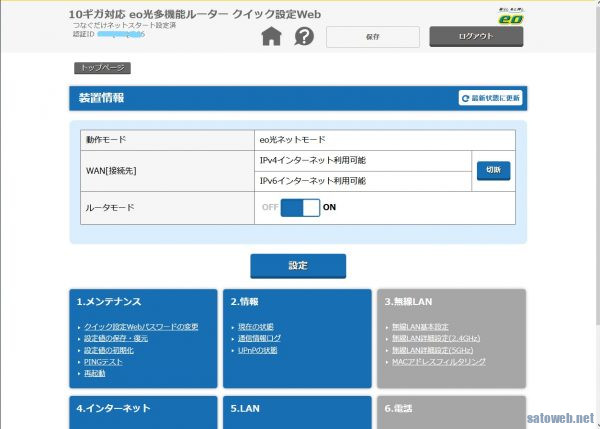600x429 pixels.
Task: Open 無線LAN基本設定 link
Action: tap(420, 327)
